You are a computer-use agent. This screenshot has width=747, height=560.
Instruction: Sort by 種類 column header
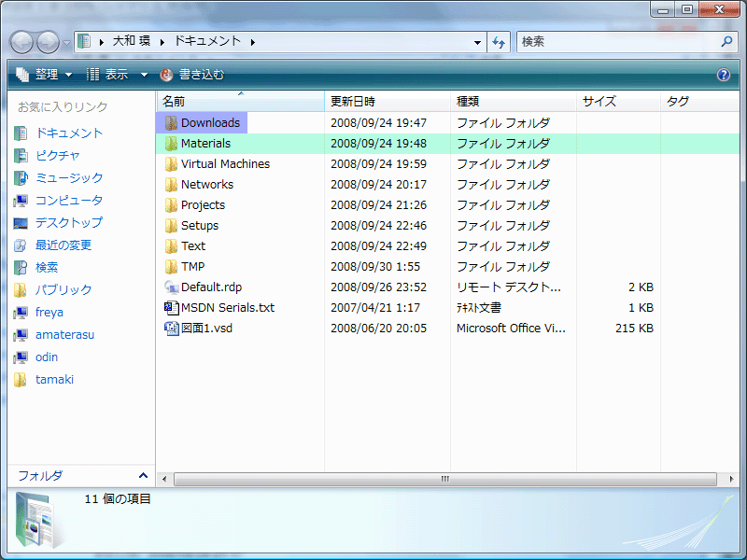point(468,101)
